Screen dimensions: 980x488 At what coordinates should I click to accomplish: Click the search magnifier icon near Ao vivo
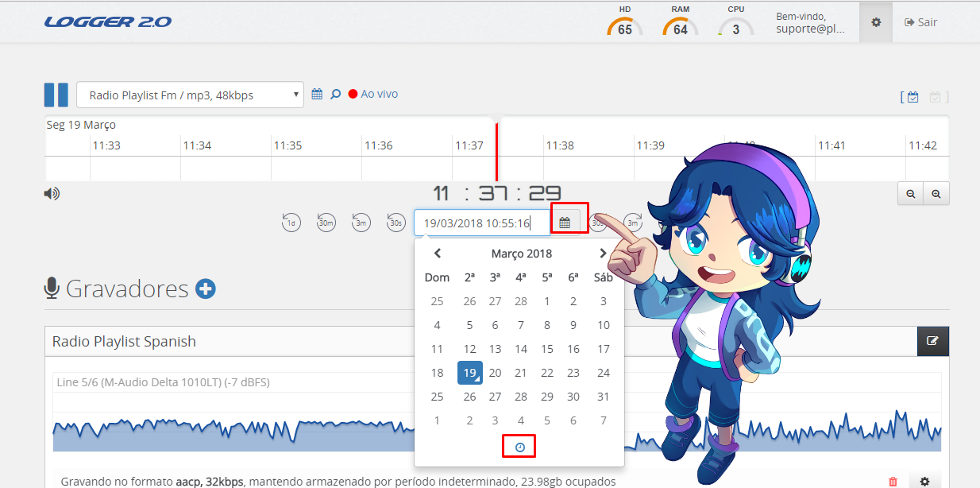tap(335, 94)
